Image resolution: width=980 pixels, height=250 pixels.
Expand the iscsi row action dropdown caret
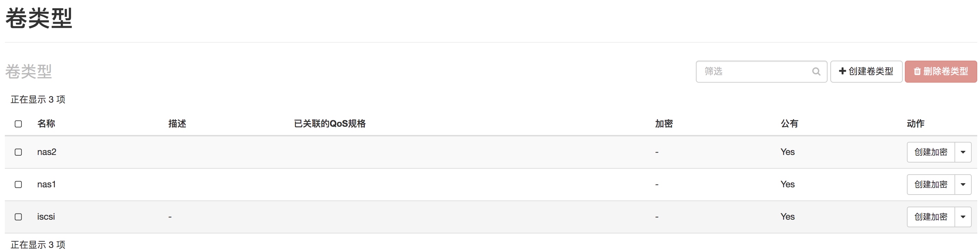coord(963,217)
